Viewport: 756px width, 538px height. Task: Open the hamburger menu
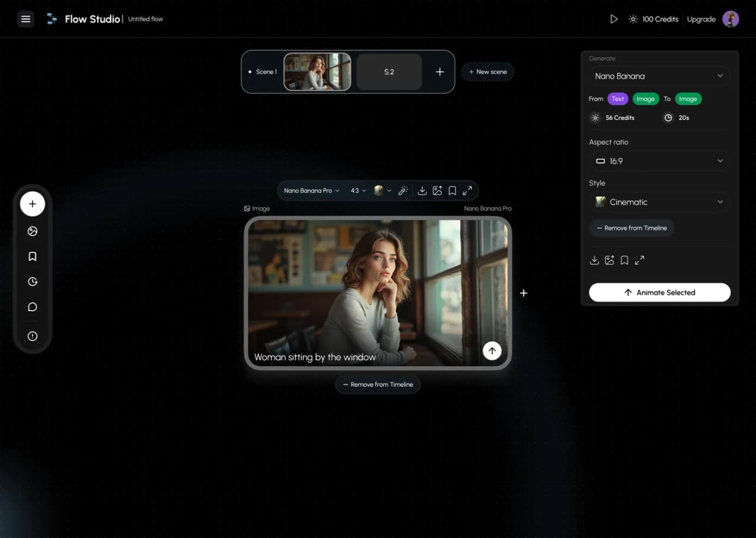tap(25, 19)
